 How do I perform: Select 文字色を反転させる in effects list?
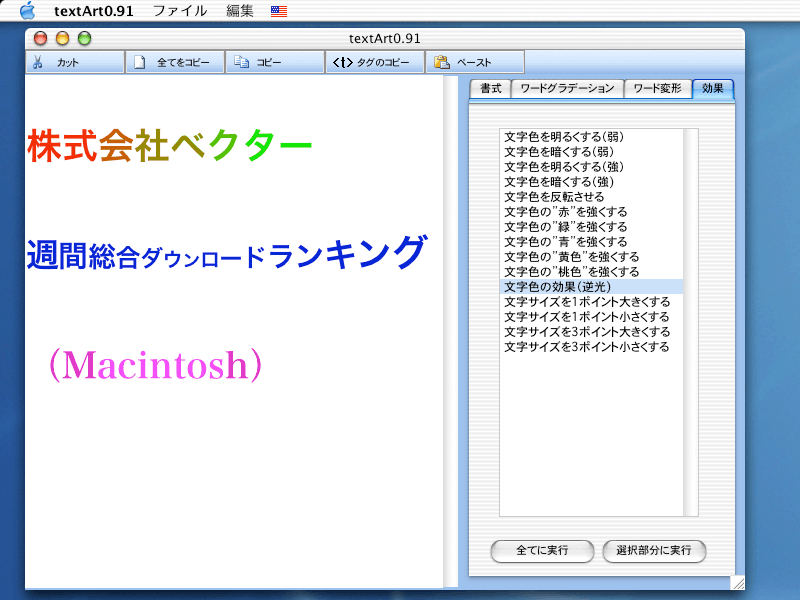click(554, 197)
